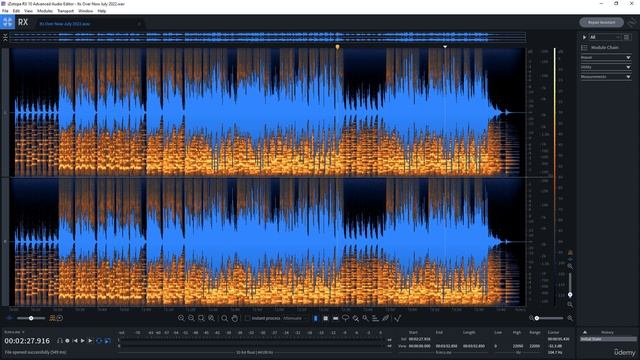Click the zoom in magnifier beside zoom slider
The height and width of the screenshot is (360, 640).
coord(570,318)
